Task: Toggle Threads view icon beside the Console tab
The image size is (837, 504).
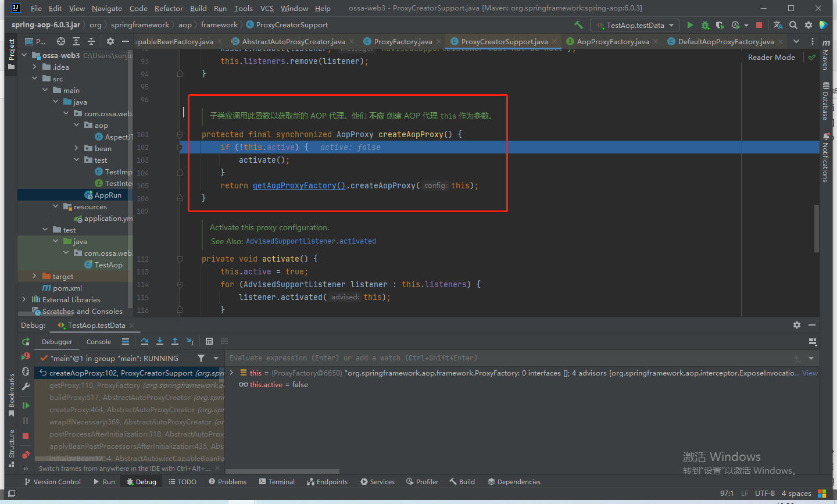Action: [126, 342]
